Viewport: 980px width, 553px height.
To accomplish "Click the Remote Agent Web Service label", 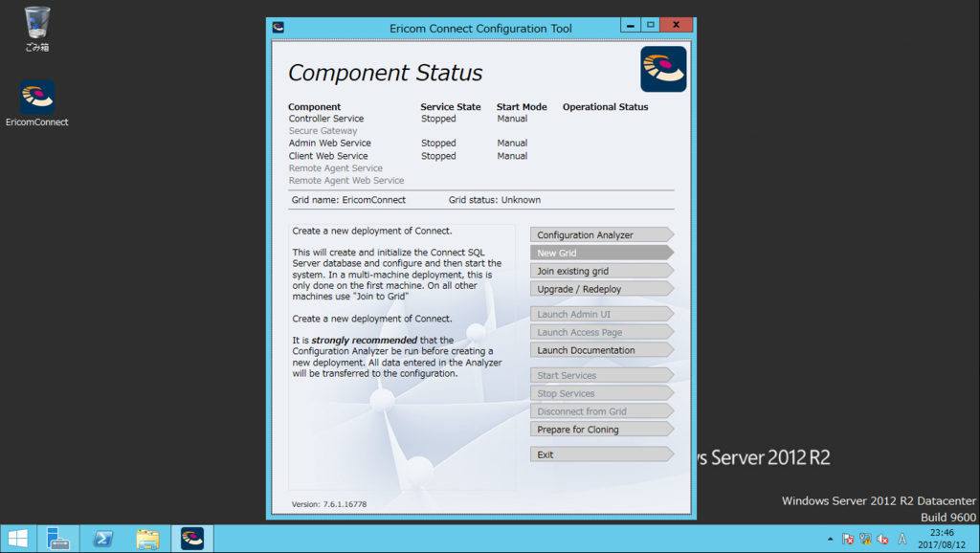I will [x=346, y=181].
